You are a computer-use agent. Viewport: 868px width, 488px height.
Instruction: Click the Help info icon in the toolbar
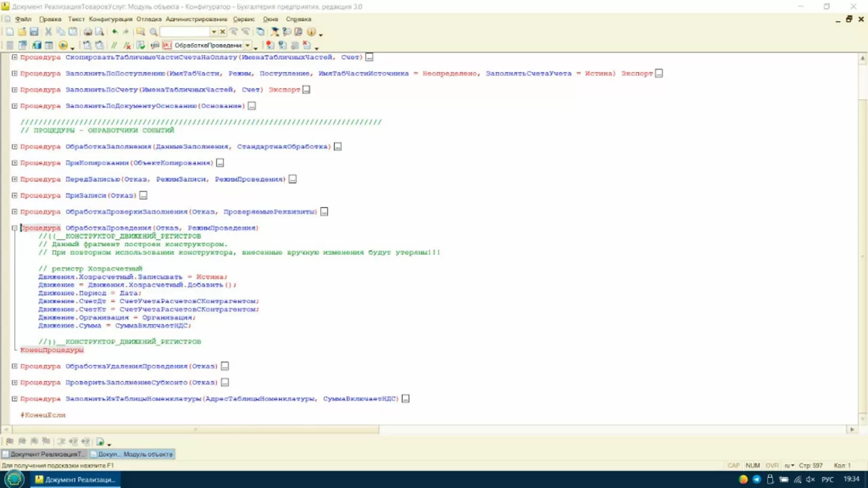point(311,32)
